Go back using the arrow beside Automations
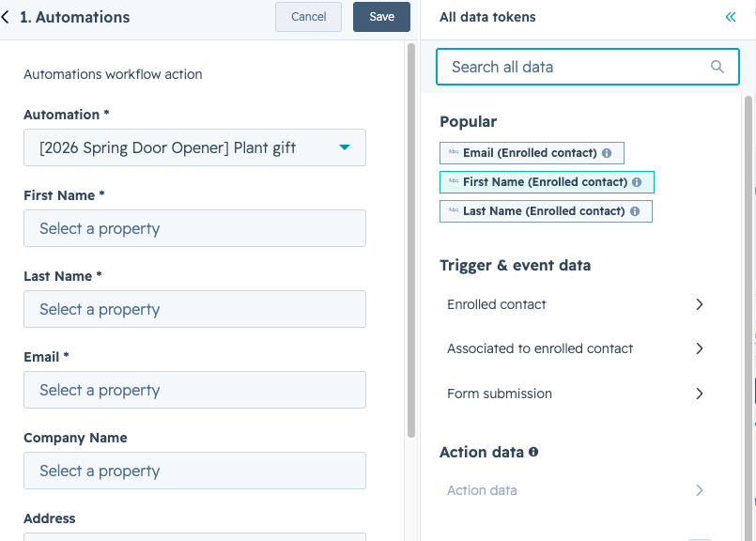The image size is (756, 541). coord(6,17)
